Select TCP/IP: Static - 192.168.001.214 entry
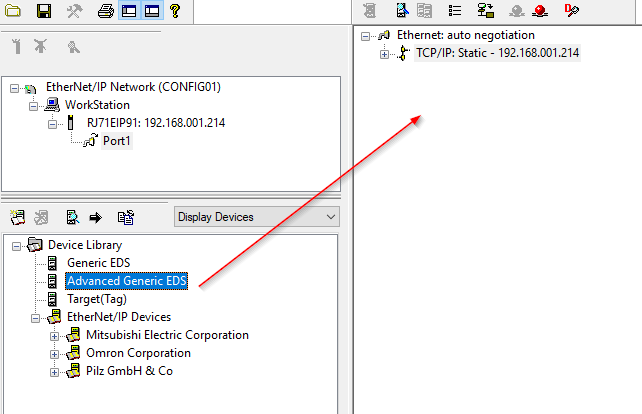 coord(497,53)
